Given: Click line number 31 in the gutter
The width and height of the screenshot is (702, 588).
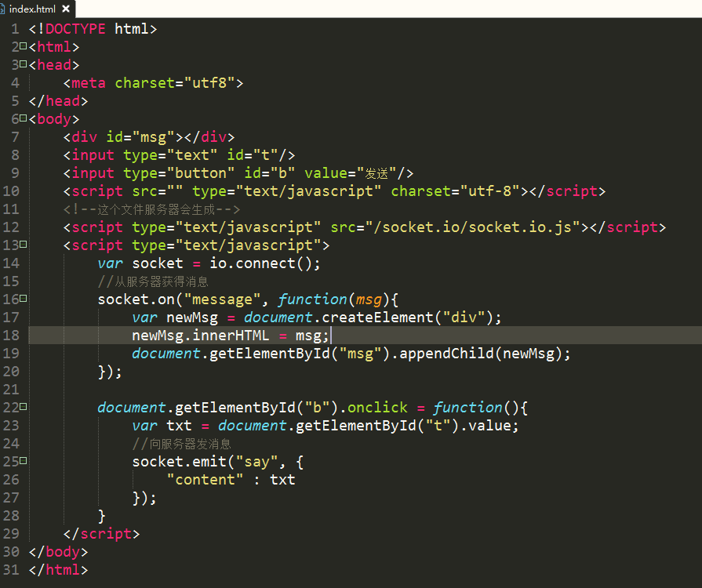Looking at the screenshot, I should click(11, 570).
